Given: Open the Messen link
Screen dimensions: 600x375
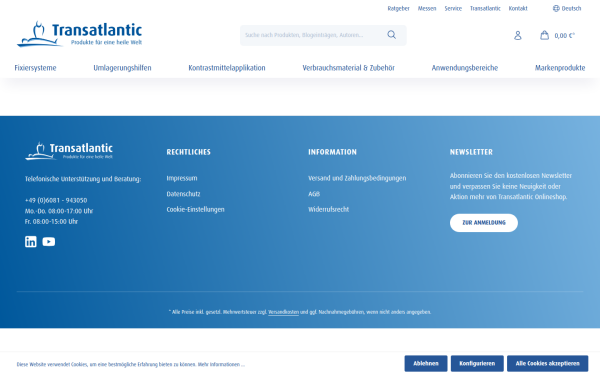Looking at the screenshot, I should click(x=427, y=8).
